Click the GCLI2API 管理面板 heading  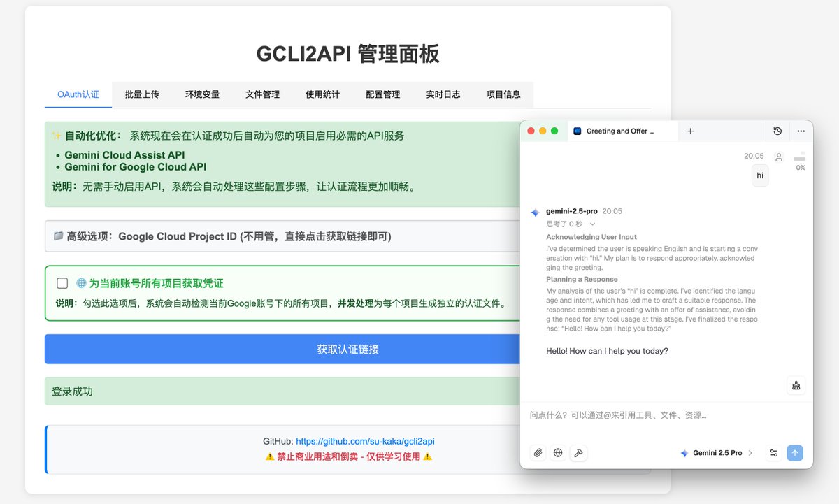pos(347,54)
